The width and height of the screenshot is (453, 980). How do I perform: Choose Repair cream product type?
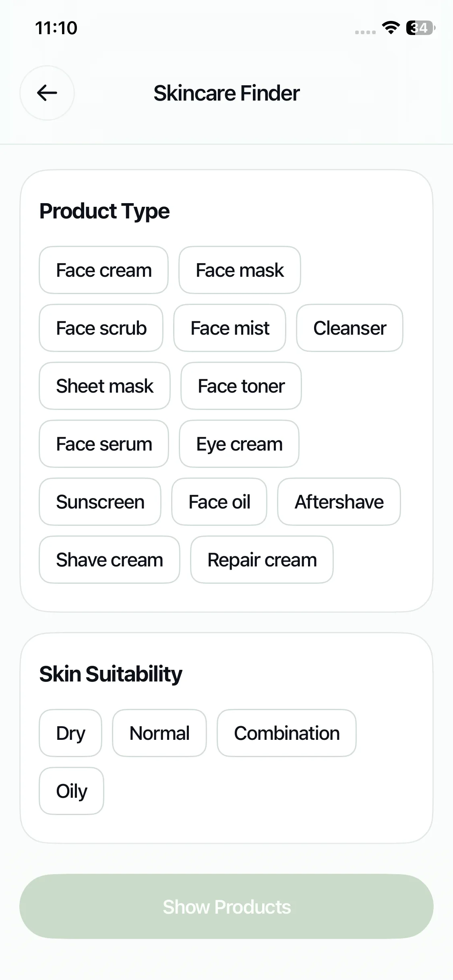click(x=262, y=560)
